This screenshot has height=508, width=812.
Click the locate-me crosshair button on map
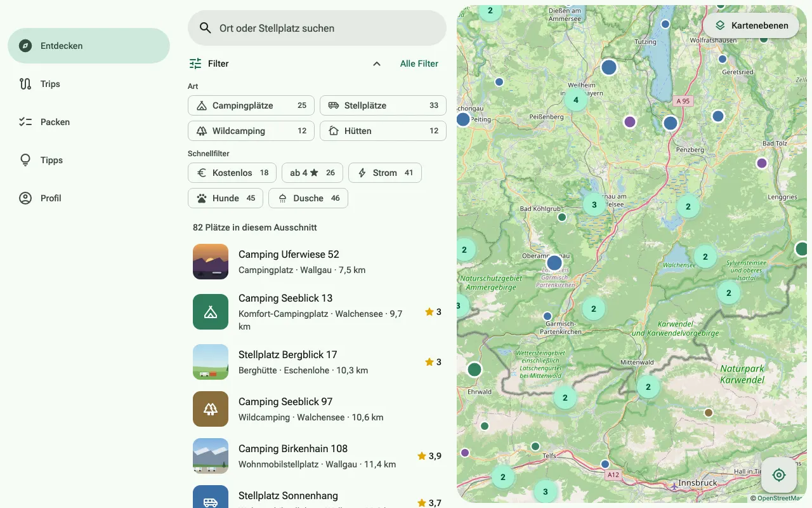(779, 475)
